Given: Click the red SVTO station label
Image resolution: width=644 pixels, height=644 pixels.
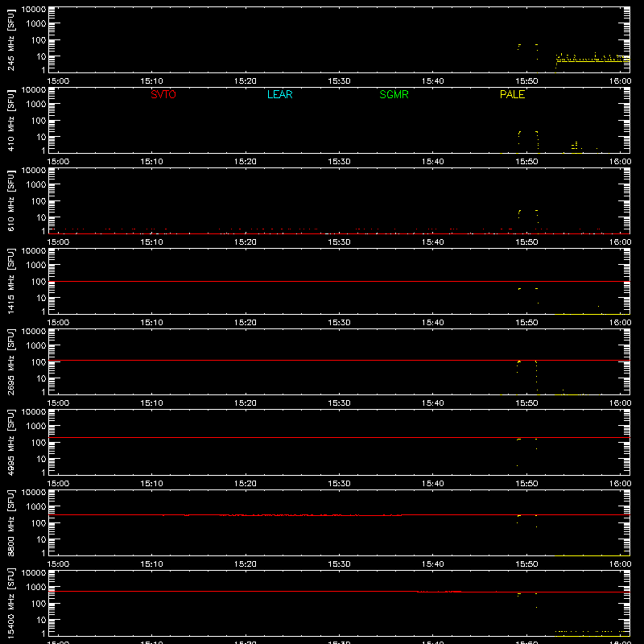Looking at the screenshot, I should 163,94.
